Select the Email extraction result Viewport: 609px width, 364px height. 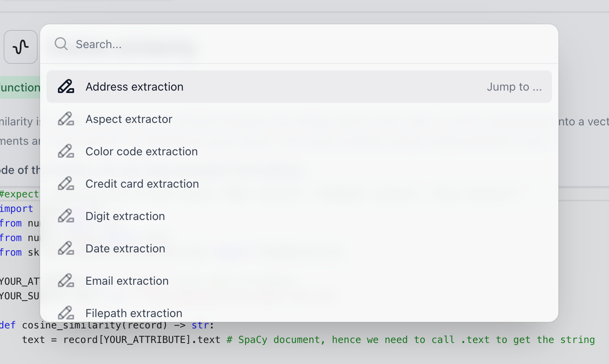[127, 281]
